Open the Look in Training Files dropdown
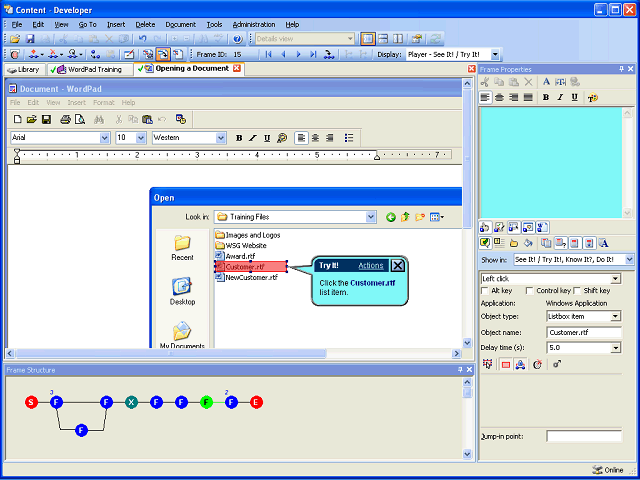Viewport: 640px width, 480px height. pyautogui.click(x=371, y=217)
